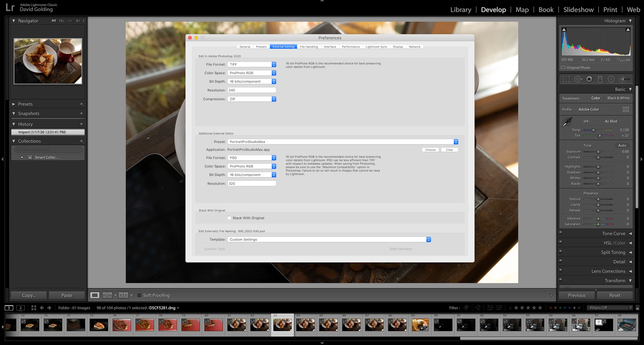
Task: Pick the White Balance eyedropper
Action: [567, 122]
